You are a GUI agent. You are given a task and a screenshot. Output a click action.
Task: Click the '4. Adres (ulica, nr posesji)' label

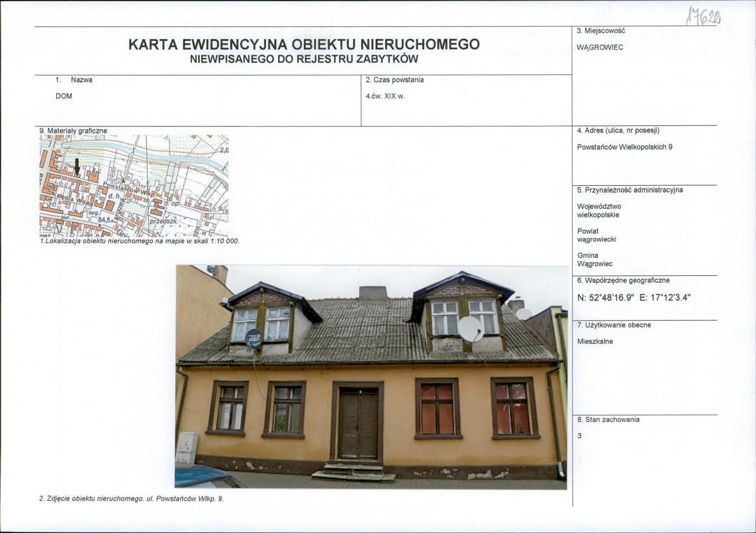pyautogui.click(x=618, y=130)
